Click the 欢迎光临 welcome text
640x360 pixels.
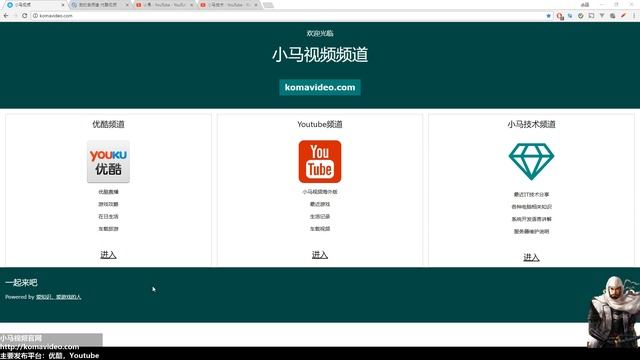320,33
